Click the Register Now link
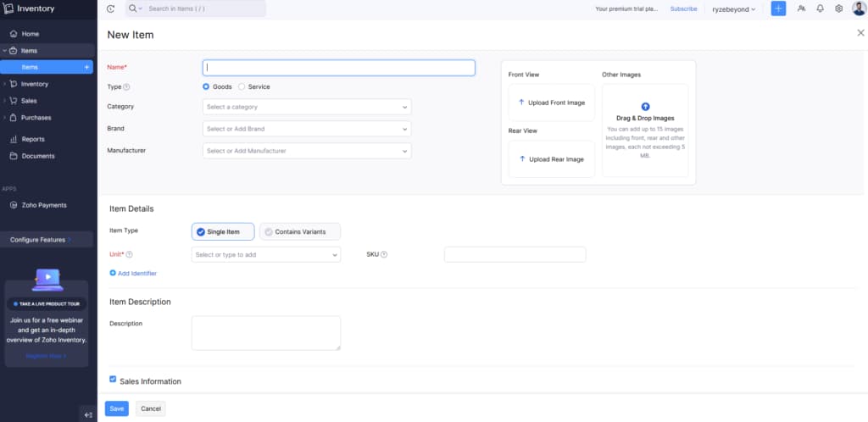 click(46, 356)
